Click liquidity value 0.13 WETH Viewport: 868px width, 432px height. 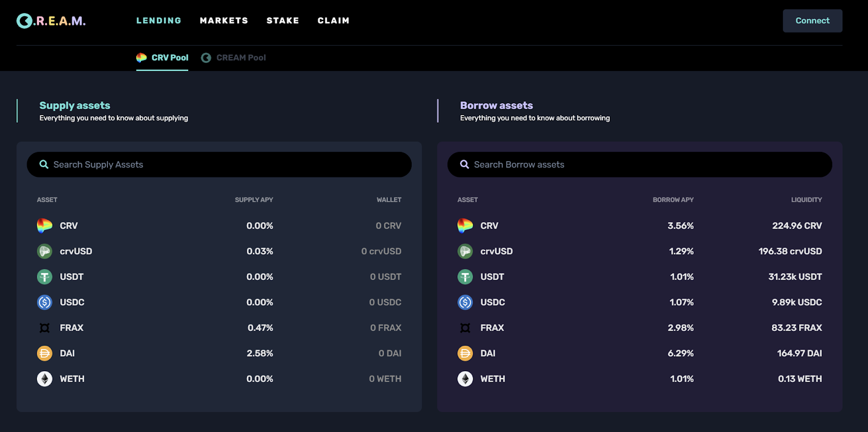pyautogui.click(x=800, y=379)
